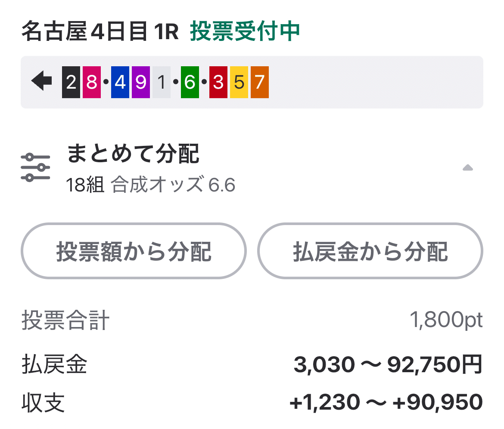
Task: Select the blue number 4 racer chip
Action: coord(120,82)
